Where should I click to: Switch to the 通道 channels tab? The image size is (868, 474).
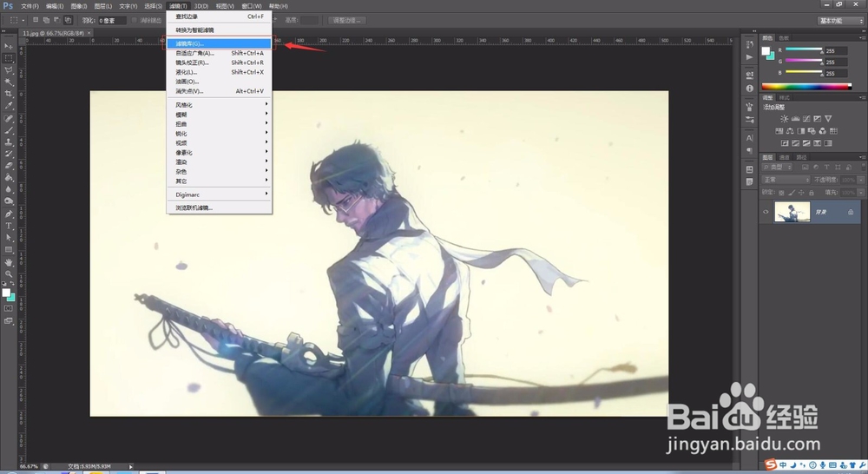[784, 157]
